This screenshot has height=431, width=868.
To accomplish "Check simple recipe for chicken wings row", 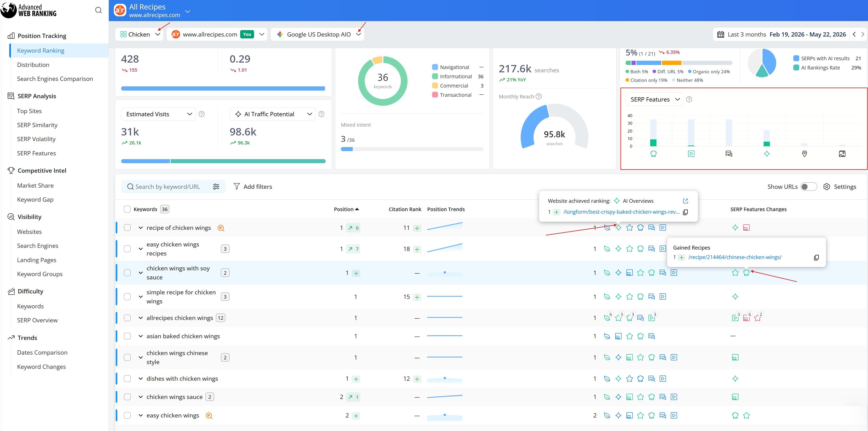I will point(127,297).
